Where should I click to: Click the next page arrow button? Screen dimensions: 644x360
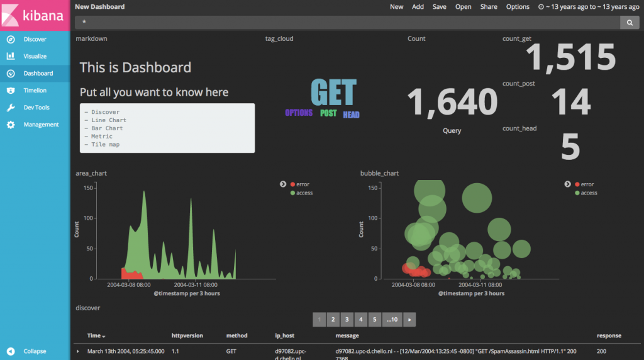tap(409, 319)
